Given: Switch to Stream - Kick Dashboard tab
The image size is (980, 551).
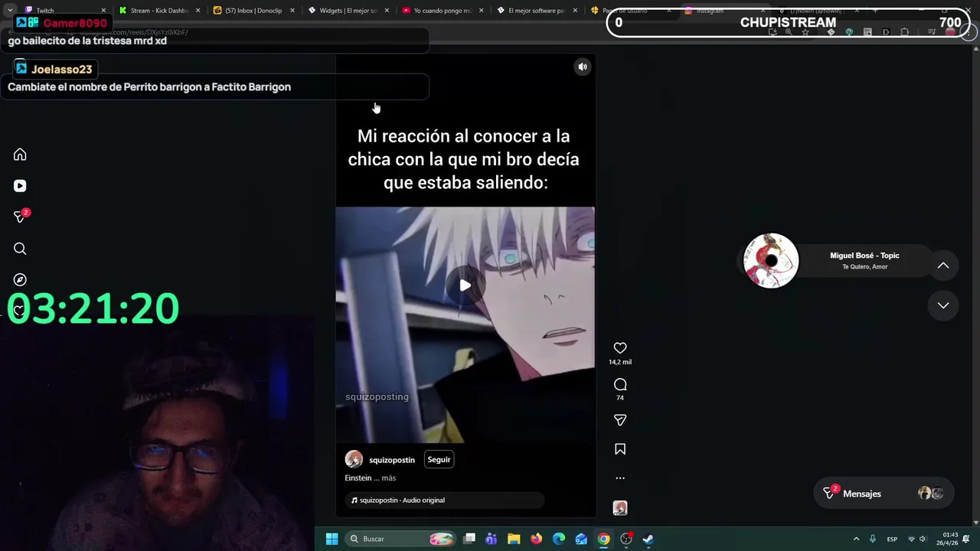Looking at the screenshot, I should point(159,11).
